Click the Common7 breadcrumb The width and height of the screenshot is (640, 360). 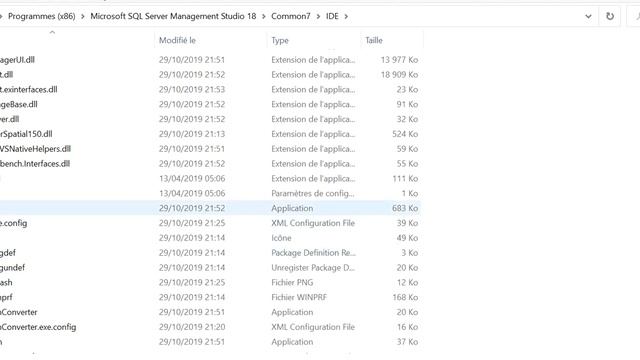point(291,16)
